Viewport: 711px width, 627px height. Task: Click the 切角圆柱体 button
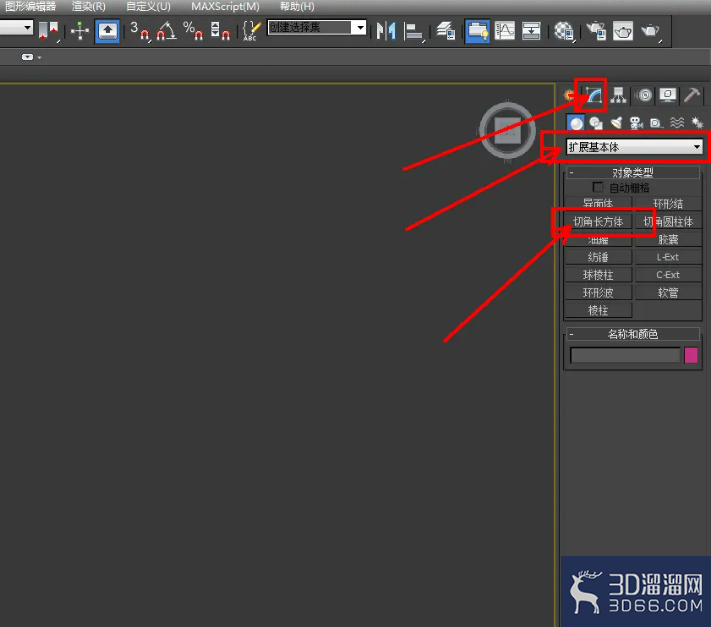click(668, 222)
